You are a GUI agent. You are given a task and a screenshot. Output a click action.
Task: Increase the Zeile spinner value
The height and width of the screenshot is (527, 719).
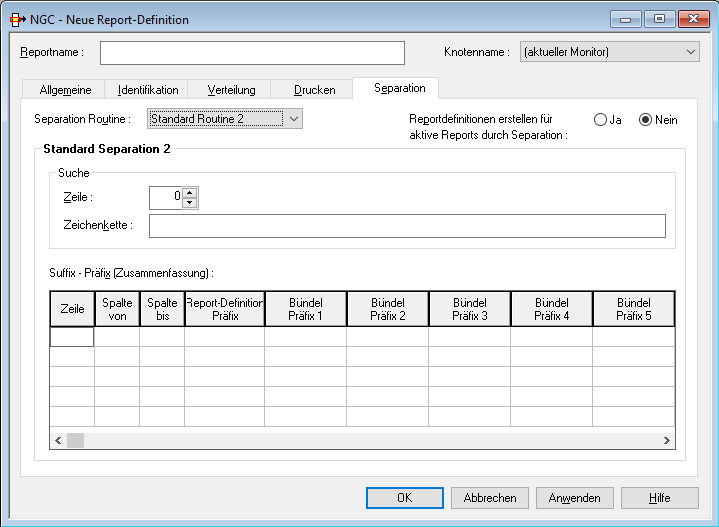point(190,192)
